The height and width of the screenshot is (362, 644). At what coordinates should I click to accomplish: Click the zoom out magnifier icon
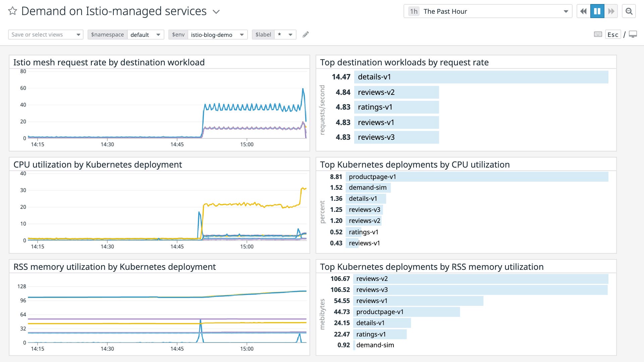pos(629,11)
